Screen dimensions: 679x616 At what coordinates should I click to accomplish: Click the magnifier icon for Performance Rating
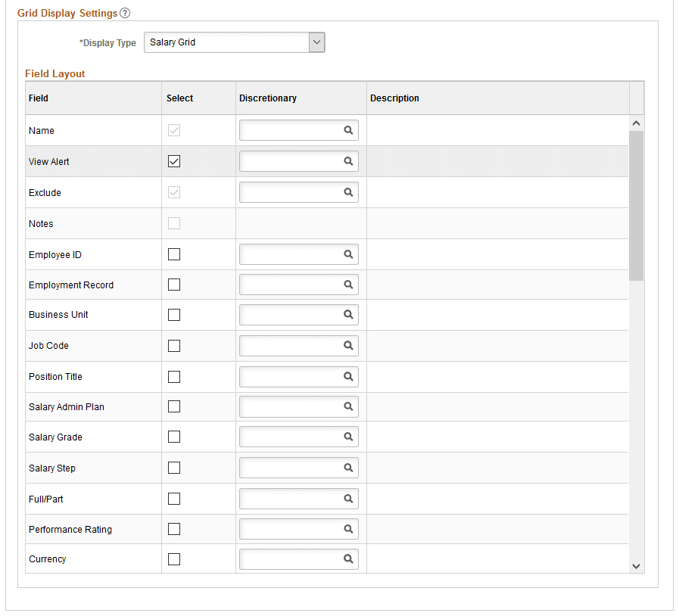click(x=348, y=528)
